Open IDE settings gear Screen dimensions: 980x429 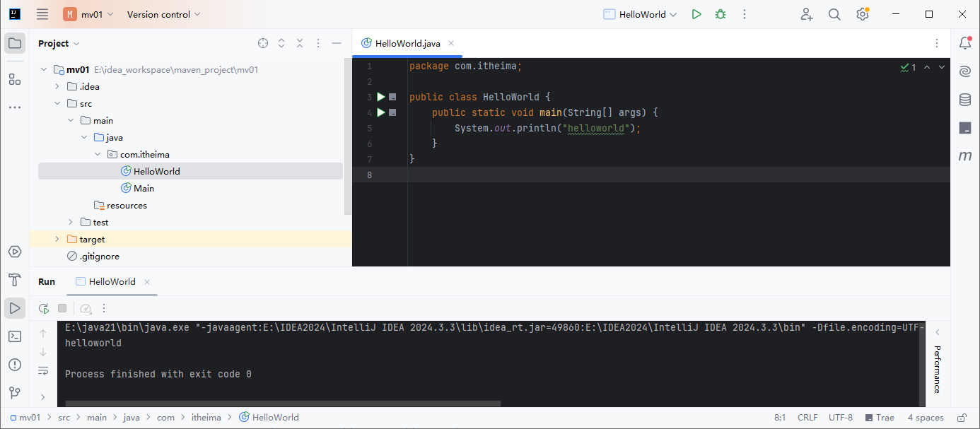coord(863,14)
